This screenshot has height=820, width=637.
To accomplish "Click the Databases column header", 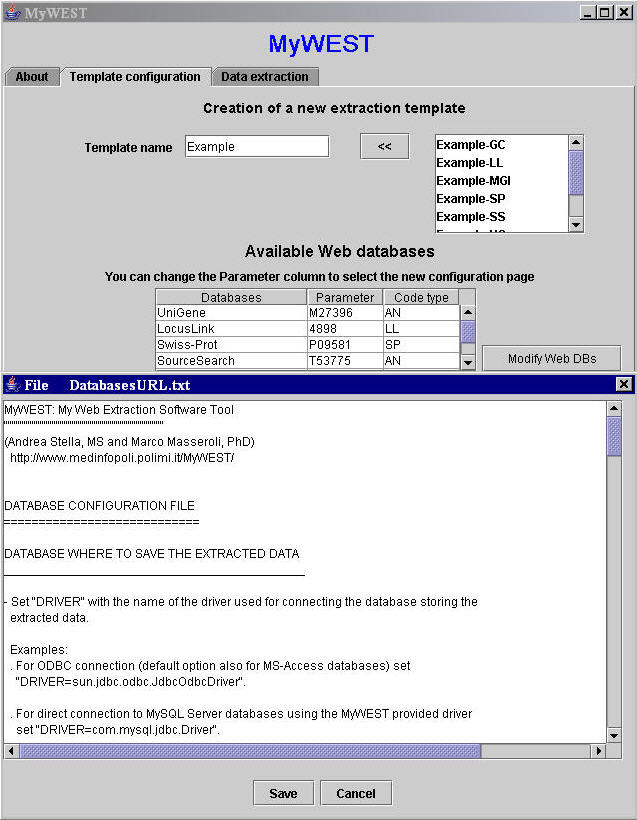I will coord(231,297).
